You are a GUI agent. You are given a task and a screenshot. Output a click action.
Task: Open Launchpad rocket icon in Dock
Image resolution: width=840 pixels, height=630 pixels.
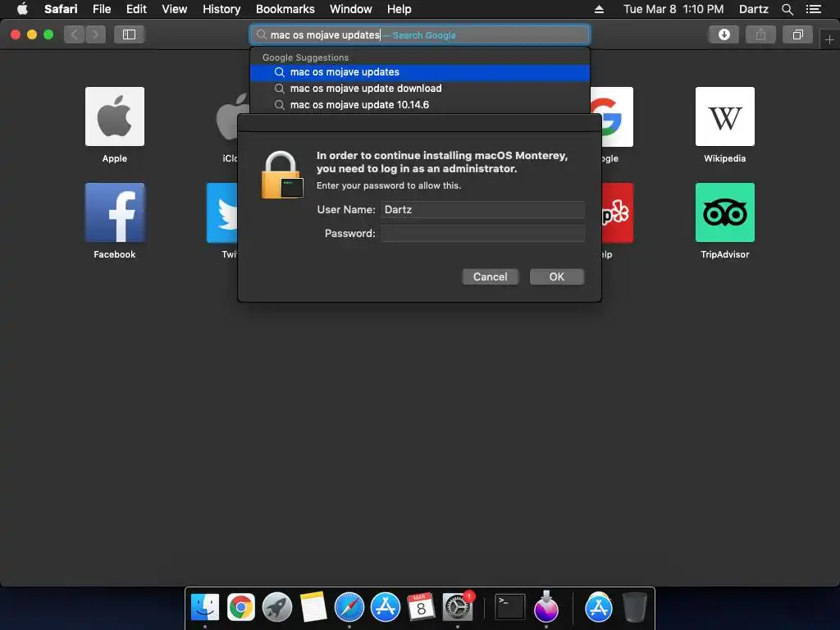[x=277, y=608]
